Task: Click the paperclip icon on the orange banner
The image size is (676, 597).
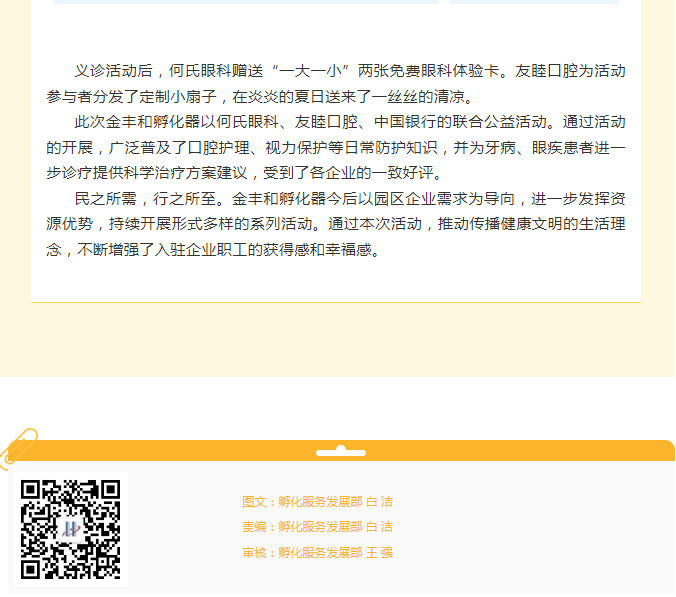Action: click(x=18, y=449)
